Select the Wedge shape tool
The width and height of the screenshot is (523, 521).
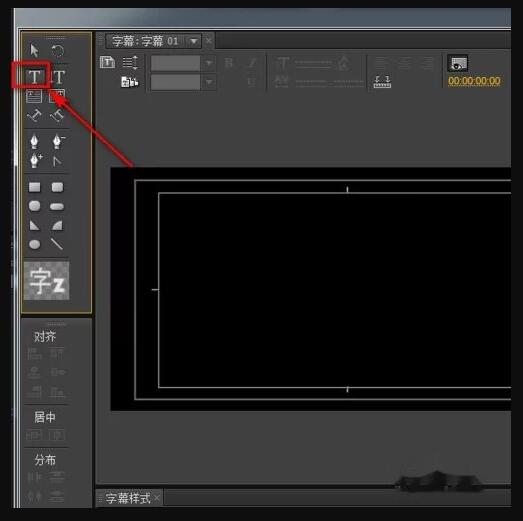(34, 225)
